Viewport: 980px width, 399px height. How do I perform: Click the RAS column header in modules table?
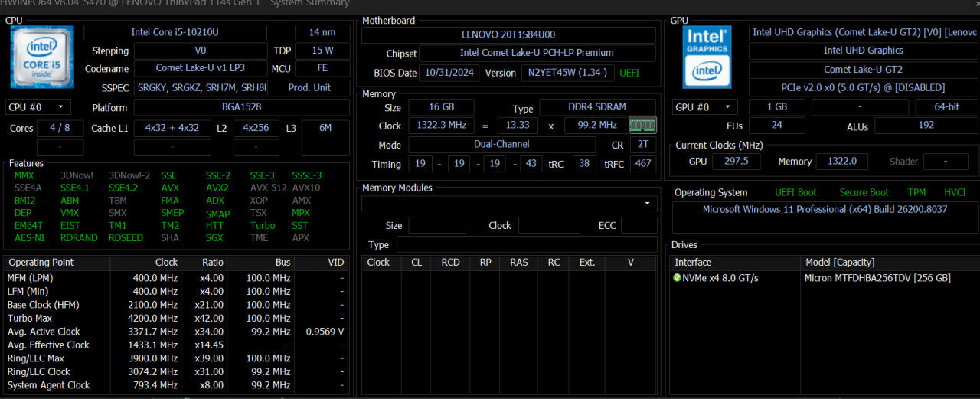pyautogui.click(x=519, y=263)
